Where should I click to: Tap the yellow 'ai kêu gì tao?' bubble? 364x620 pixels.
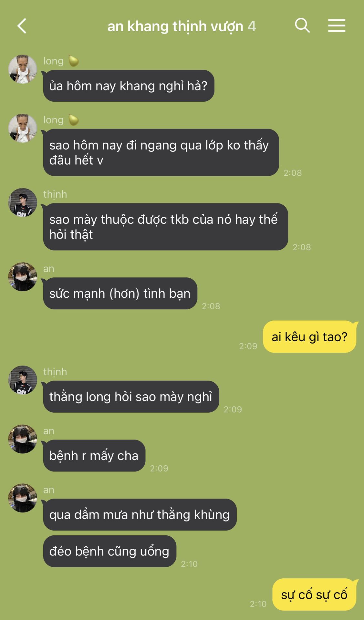click(x=310, y=337)
